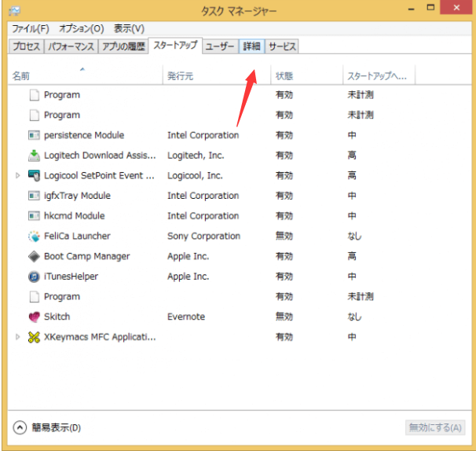Click the persistence Module icon

click(x=34, y=135)
